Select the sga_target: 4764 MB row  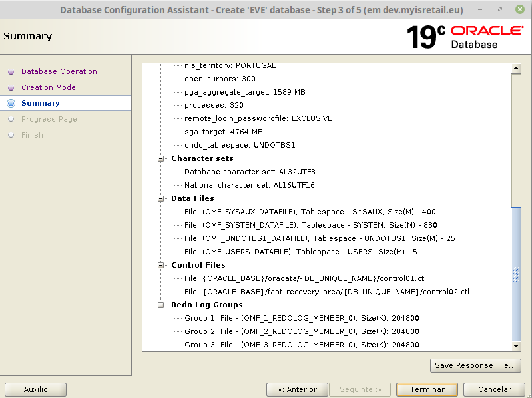(224, 132)
